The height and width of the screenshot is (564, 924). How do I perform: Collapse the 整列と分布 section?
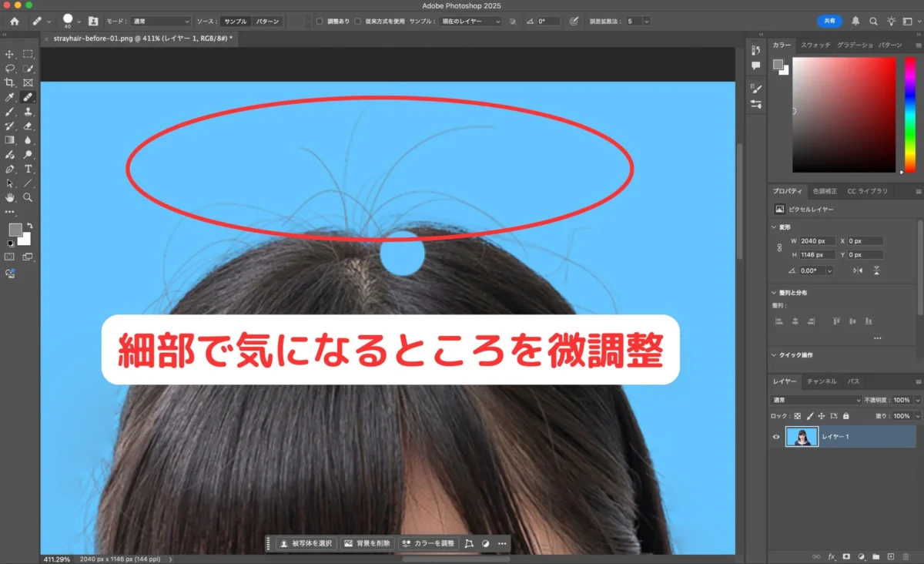pyautogui.click(x=774, y=293)
